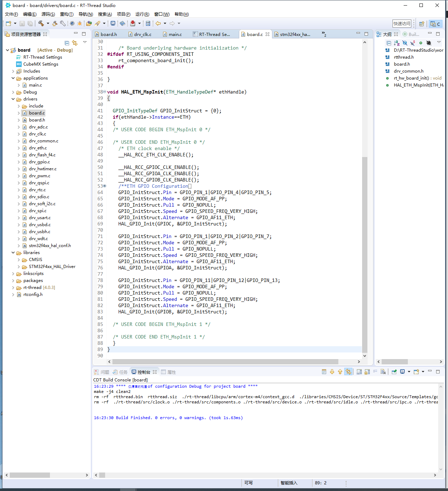Toggle Hide Static Members in outline
The width and height of the screenshot is (448, 491).
pyautogui.click(x=413, y=43)
